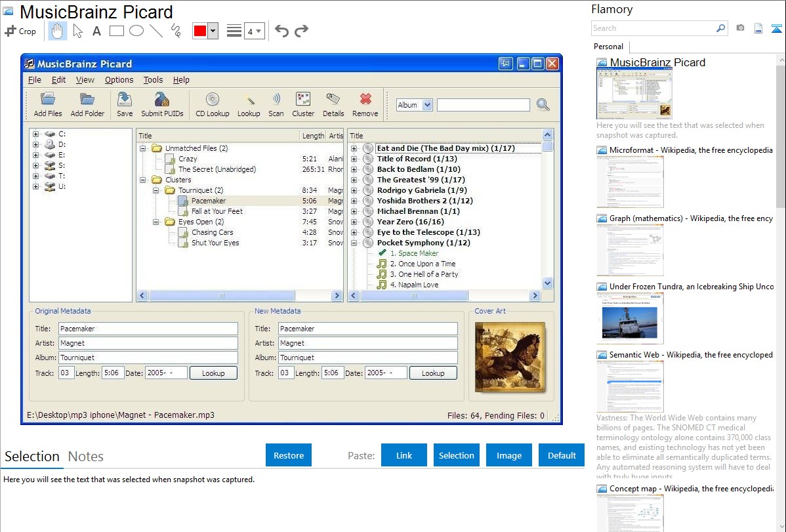Viewport: 786px width, 532px height.
Task: Undo the last annotation
Action: (x=281, y=31)
